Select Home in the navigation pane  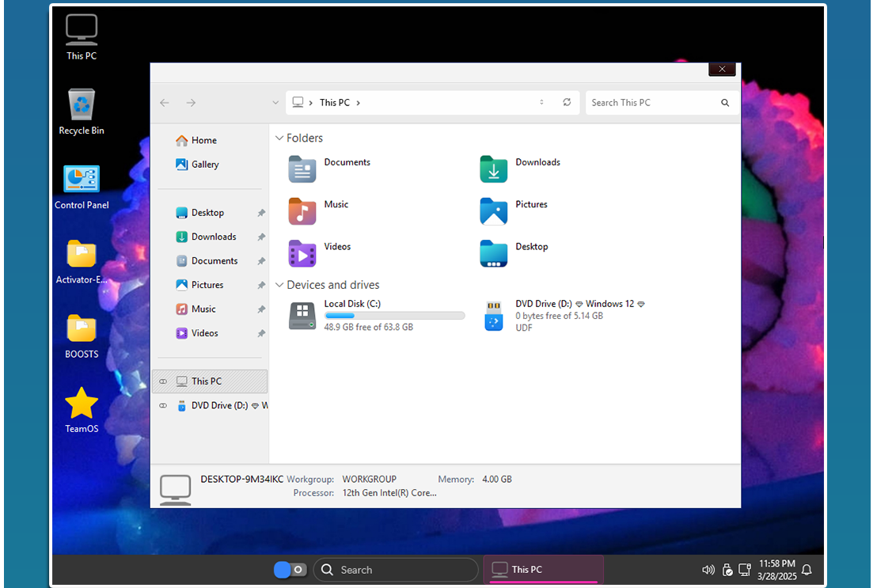pos(203,140)
